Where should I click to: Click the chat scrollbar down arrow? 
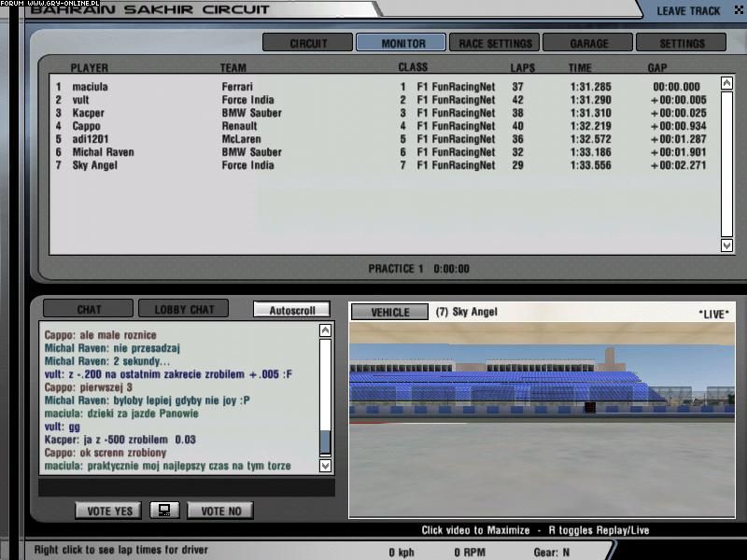(x=325, y=465)
